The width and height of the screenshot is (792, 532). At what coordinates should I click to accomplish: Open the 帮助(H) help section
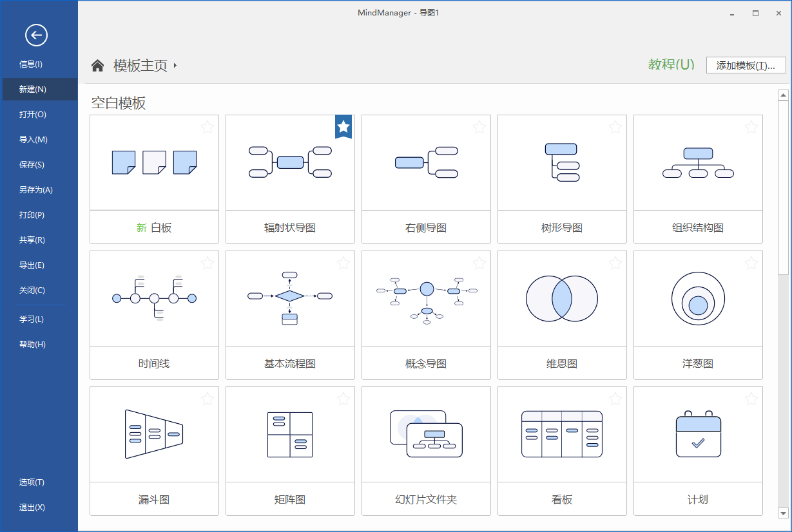pos(39,345)
